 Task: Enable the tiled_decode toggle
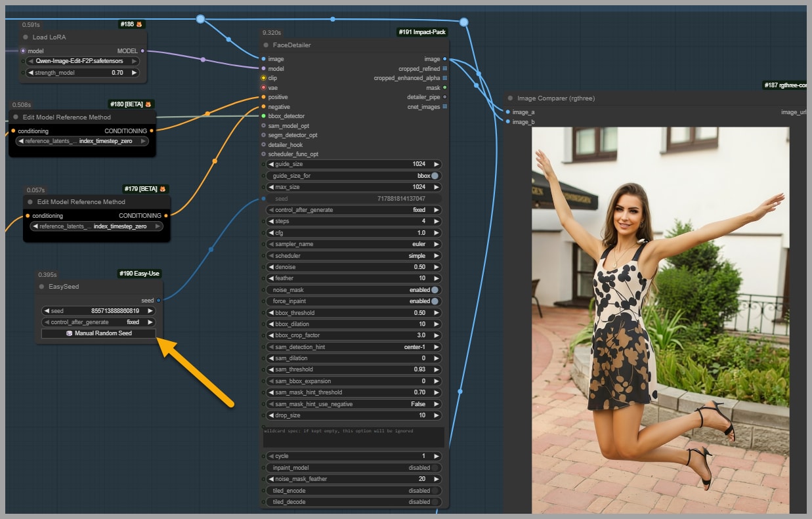[x=434, y=502]
